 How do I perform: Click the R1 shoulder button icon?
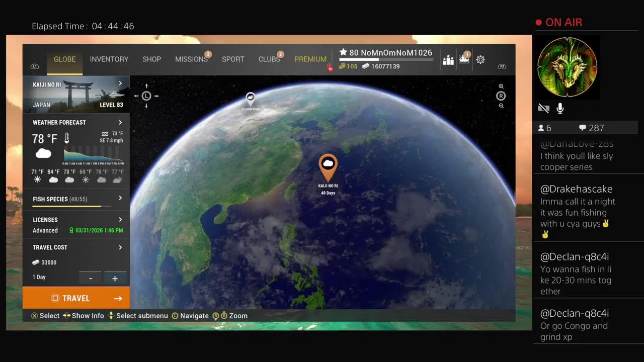point(502,66)
